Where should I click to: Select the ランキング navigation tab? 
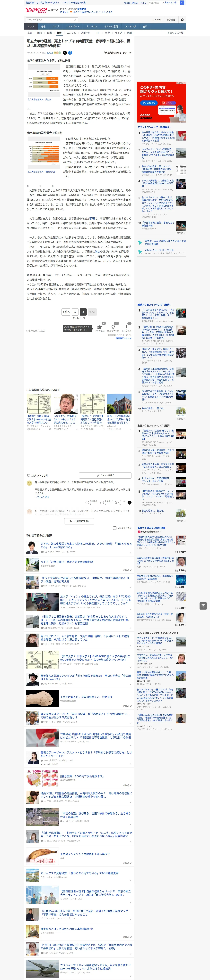[130, 27]
